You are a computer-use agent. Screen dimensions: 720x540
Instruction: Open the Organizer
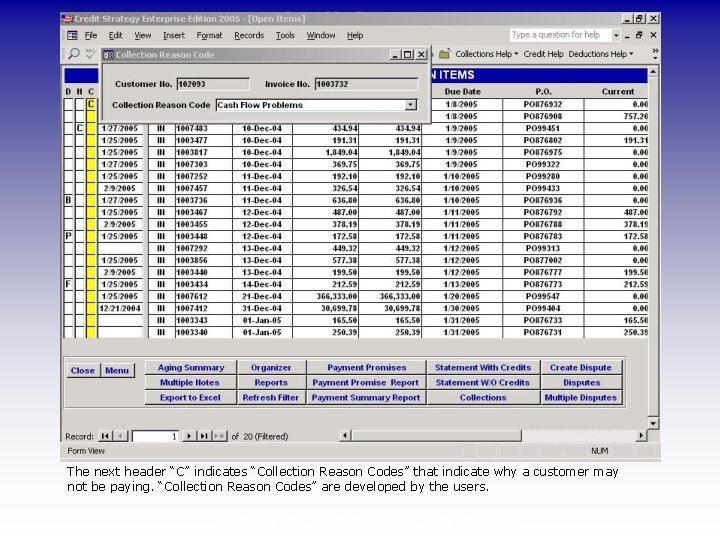click(x=271, y=367)
